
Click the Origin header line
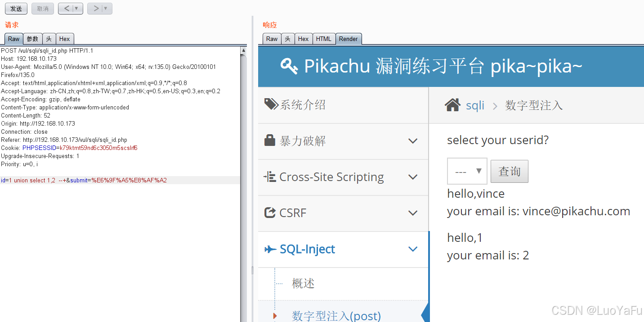[38, 123]
